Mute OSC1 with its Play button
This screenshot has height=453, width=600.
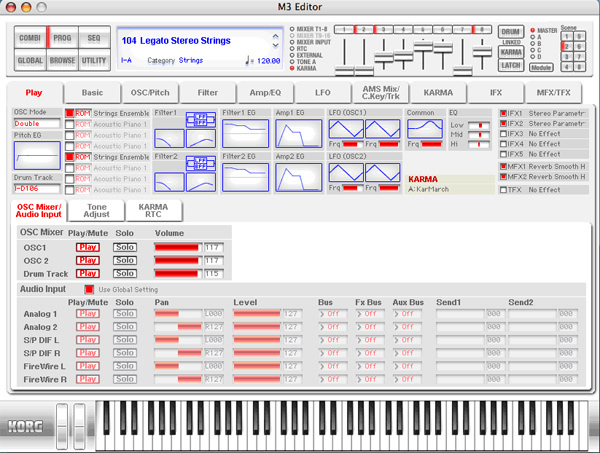point(88,247)
